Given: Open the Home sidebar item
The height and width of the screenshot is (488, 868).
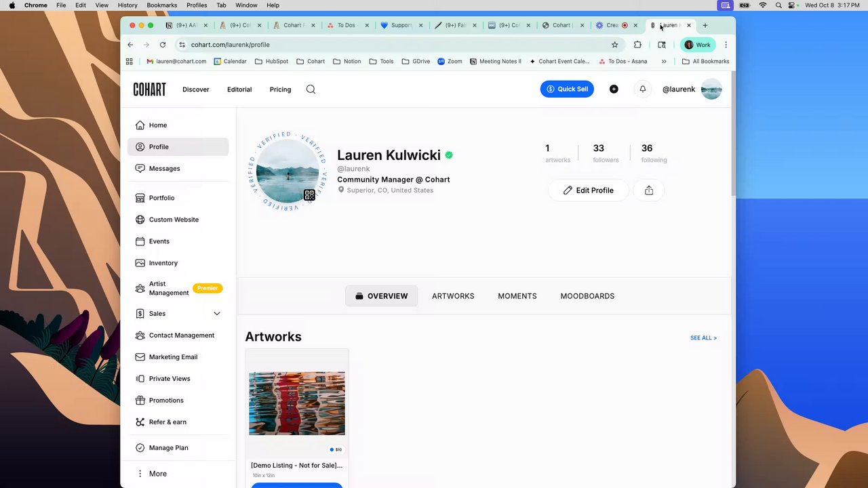Looking at the screenshot, I should (x=178, y=125).
